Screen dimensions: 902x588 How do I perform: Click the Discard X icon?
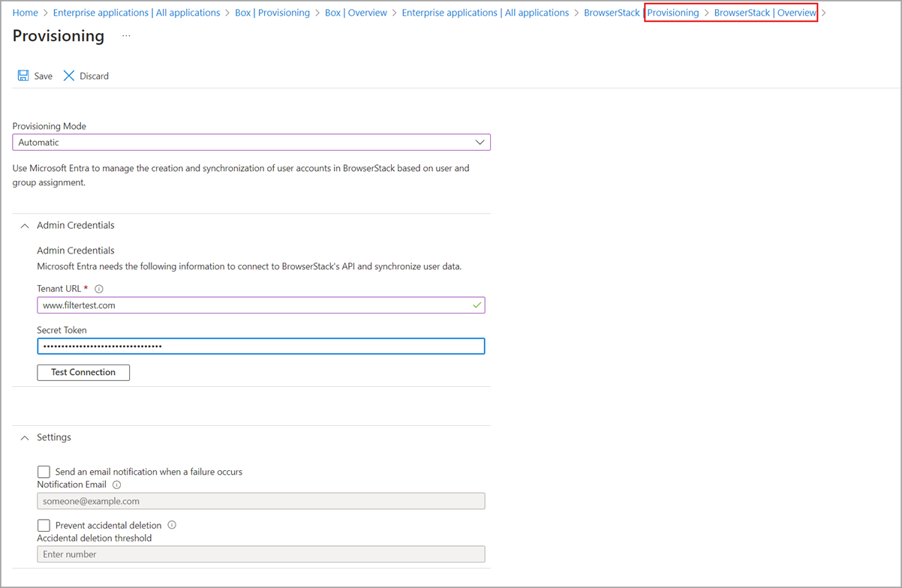click(67, 75)
